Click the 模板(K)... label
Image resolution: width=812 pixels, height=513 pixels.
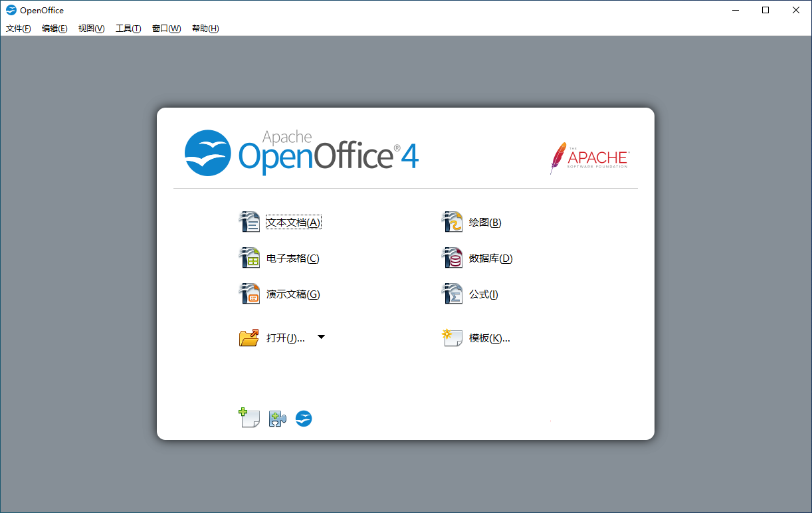(x=490, y=338)
